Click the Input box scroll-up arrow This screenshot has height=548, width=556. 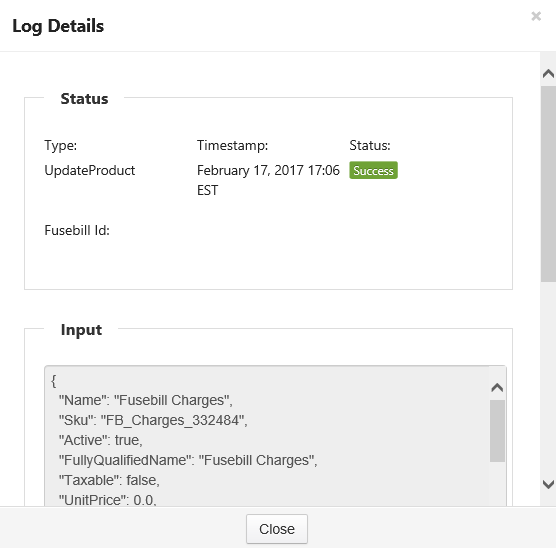497,388
